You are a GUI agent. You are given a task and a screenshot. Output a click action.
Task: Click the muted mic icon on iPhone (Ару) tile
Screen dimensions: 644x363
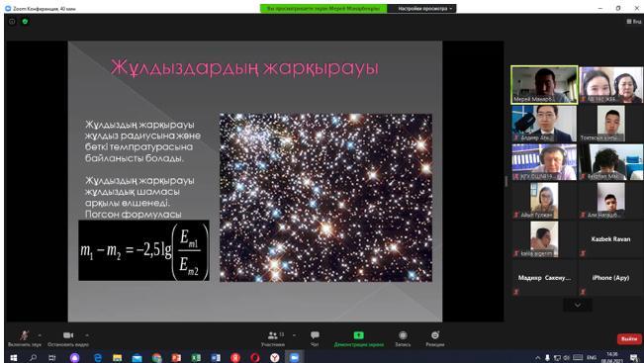click(x=583, y=292)
